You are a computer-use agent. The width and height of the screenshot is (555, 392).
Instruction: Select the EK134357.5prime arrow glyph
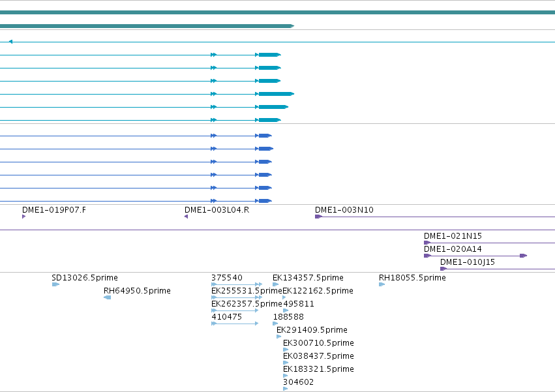[x=275, y=284]
